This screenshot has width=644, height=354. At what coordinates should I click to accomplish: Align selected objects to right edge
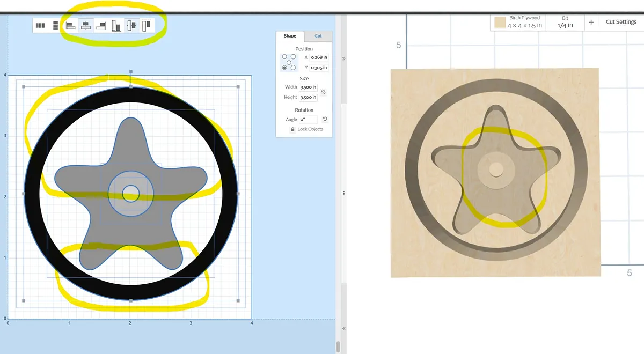click(x=101, y=25)
